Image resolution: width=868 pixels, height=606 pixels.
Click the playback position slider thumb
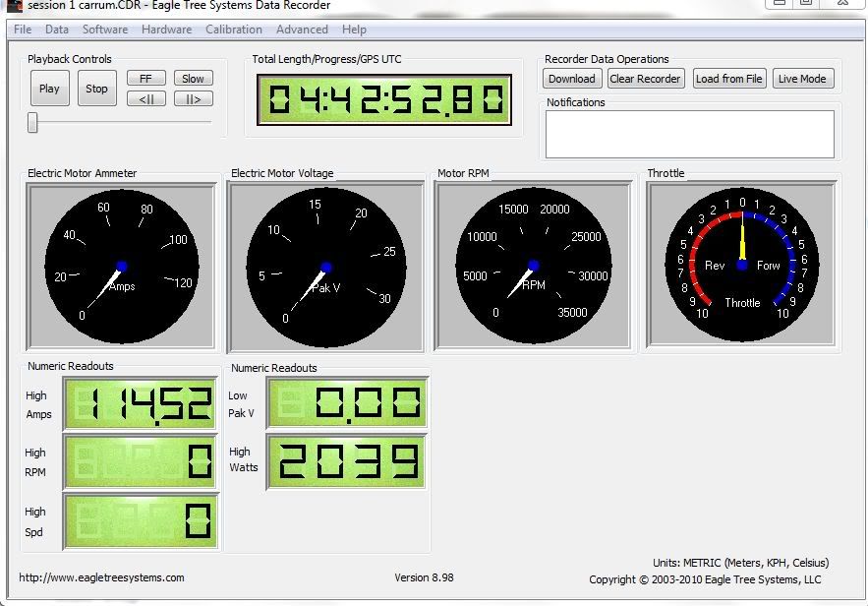(32, 122)
